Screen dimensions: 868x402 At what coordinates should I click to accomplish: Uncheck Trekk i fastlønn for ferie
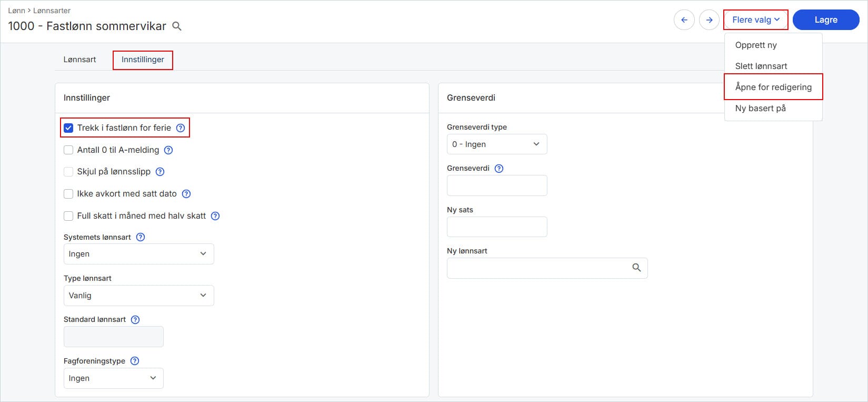(x=68, y=128)
